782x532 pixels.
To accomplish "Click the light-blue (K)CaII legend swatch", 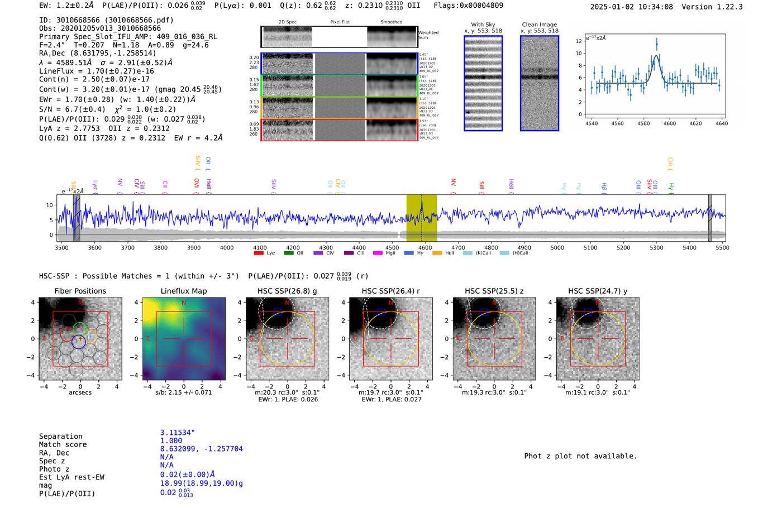I will pyautogui.click(x=468, y=253).
